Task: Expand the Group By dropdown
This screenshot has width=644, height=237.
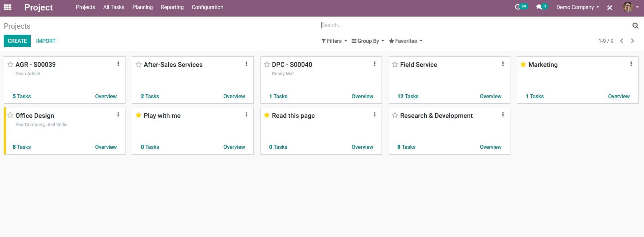Action: (x=368, y=41)
